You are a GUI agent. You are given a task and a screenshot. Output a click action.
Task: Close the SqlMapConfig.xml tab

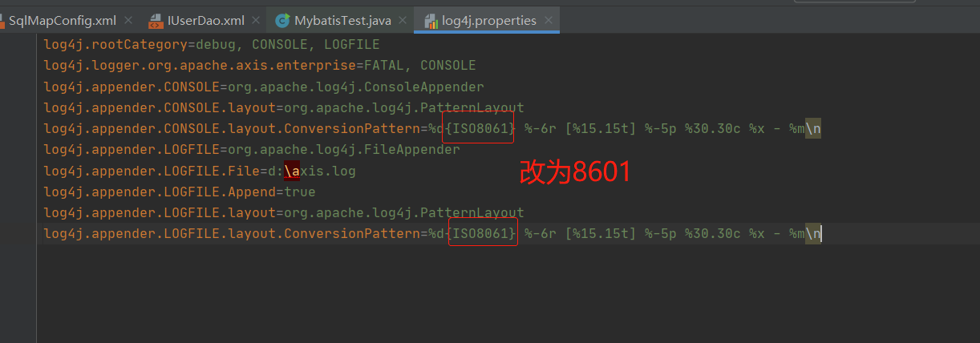point(127,21)
